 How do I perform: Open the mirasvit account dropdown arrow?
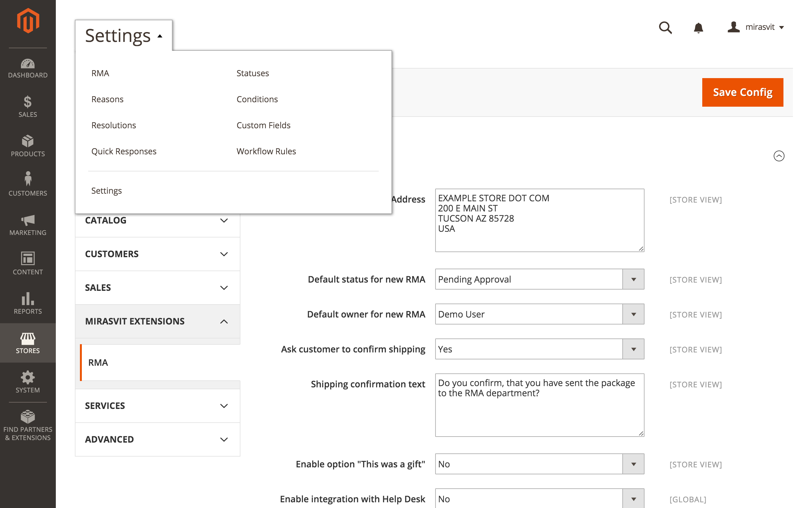pyautogui.click(x=782, y=28)
